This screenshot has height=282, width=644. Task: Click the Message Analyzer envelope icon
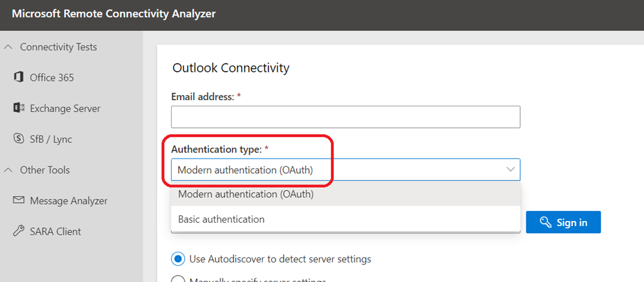point(18,201)
